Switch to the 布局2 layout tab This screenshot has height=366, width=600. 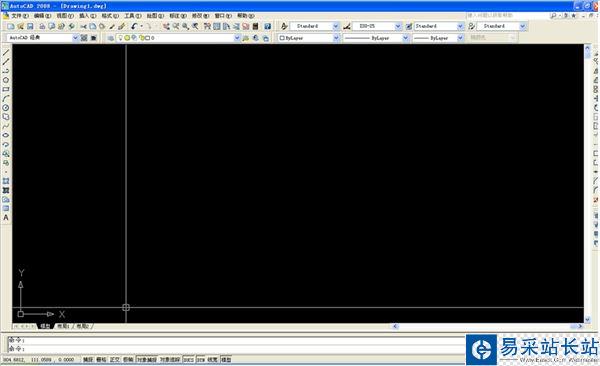pyautogui.click(x=83, y=326)
